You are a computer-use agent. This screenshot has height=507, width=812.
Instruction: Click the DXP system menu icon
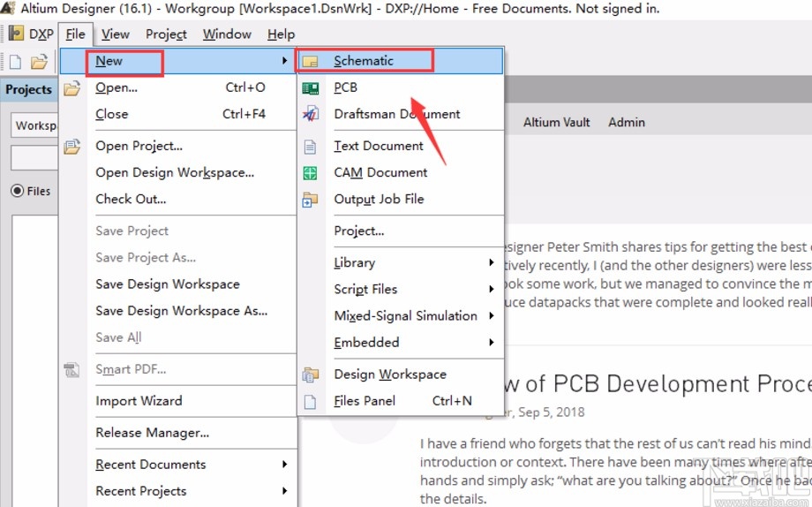(17, 34)
